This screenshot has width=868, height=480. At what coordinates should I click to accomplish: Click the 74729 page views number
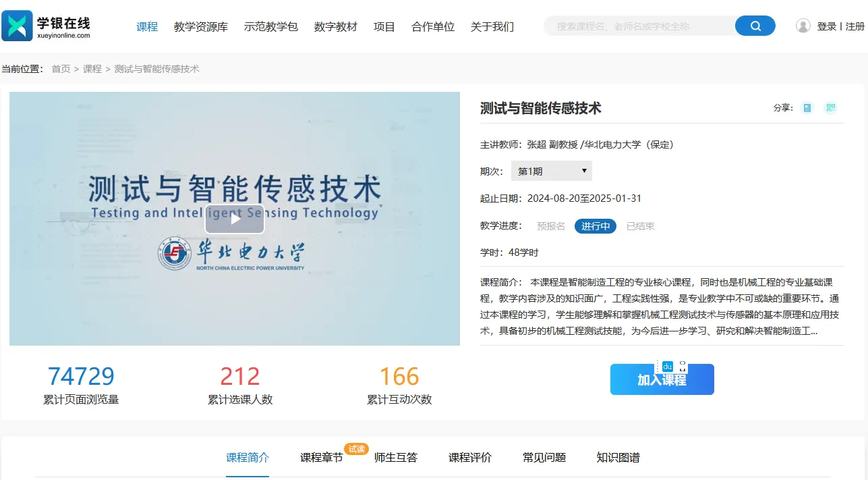click(81, 376)
